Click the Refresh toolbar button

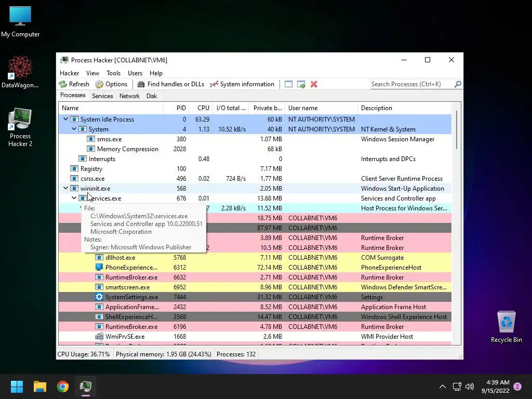(74, 84)
